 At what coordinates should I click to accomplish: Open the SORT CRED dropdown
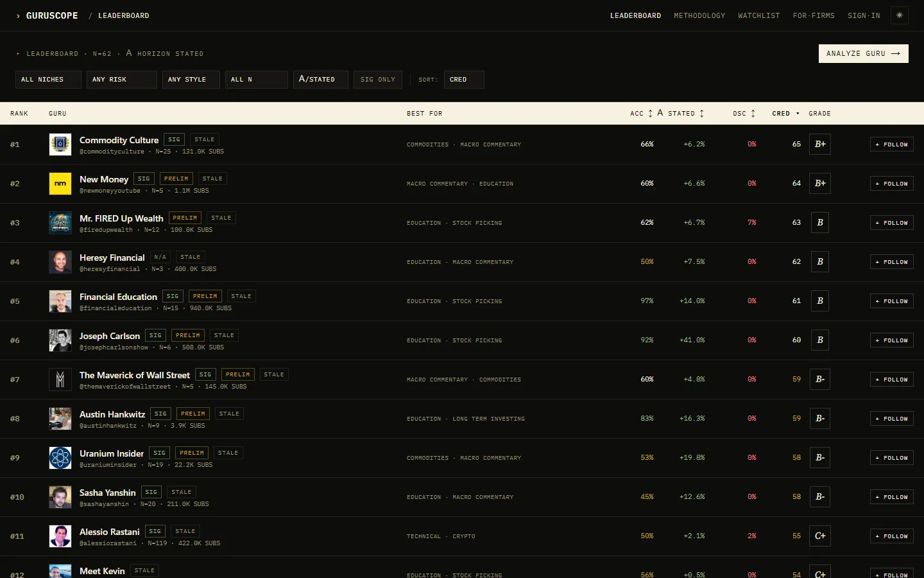(x=464, y=80)
